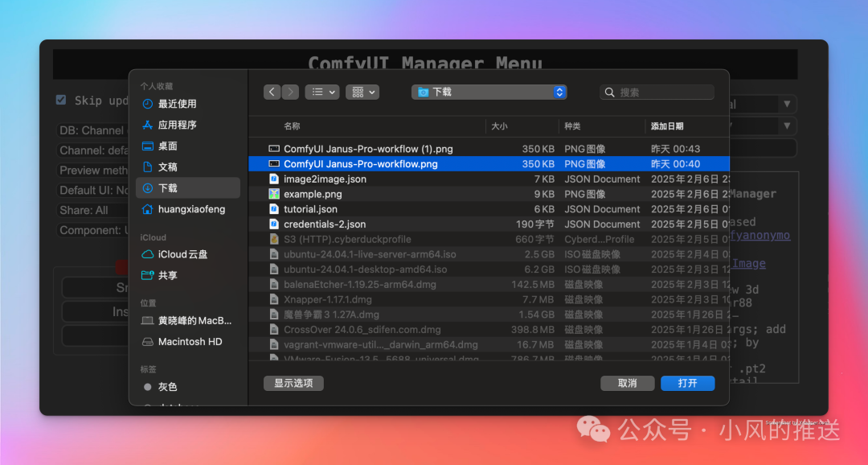Click the 取消 button
Viewport: 868px width, 465px height.
tap(627, 383)
